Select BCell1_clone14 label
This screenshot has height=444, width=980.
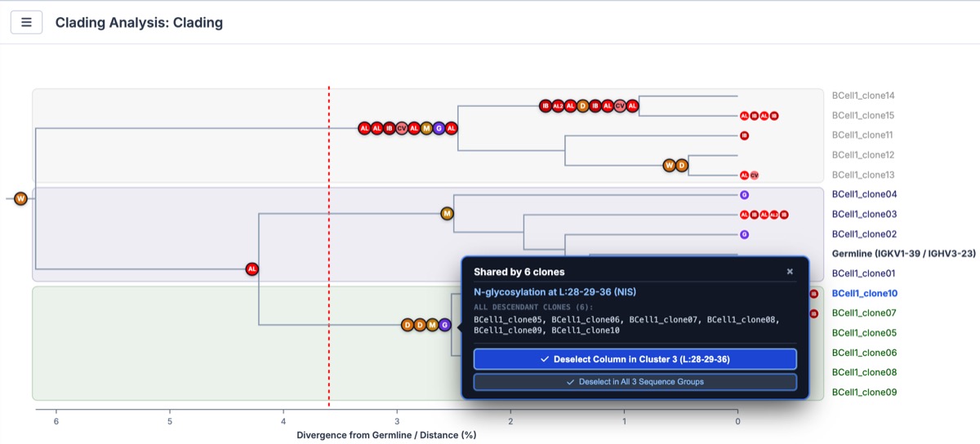[x=864, y=95]
